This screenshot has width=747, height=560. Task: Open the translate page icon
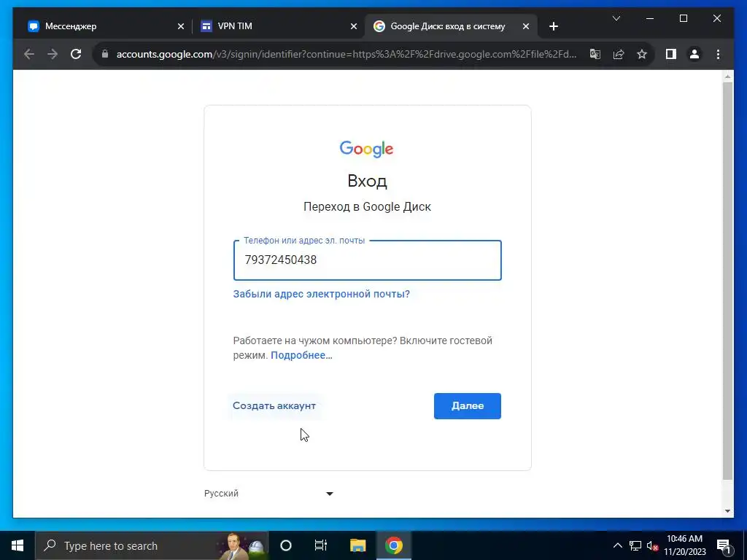(x=595, y=54)
